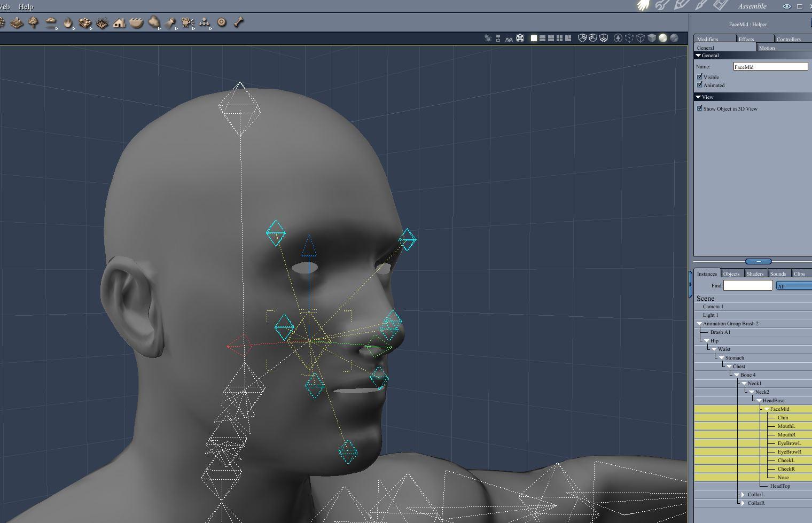
Task: Set display to wireframe cube mode
Action: click(x=641, y=38)
